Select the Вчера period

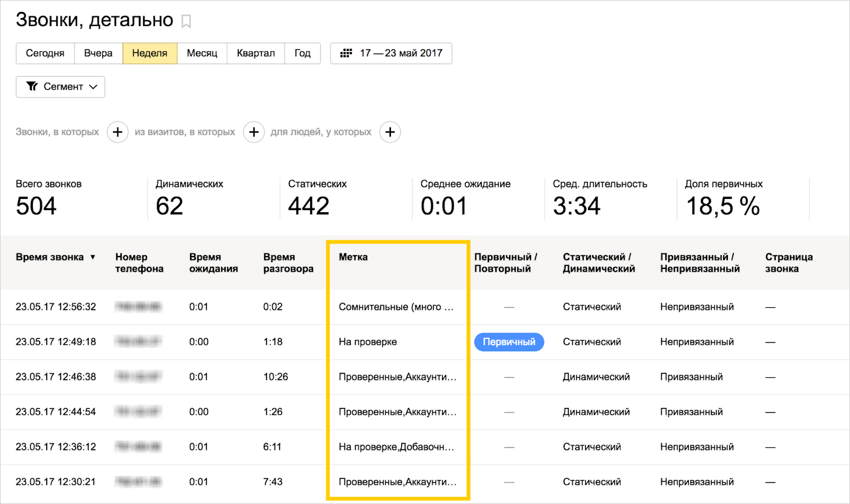98,53
